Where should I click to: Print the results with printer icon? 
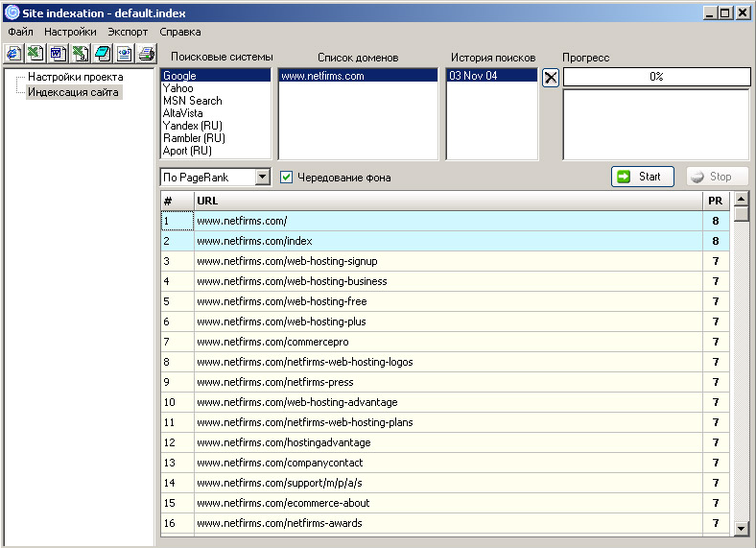146,54
